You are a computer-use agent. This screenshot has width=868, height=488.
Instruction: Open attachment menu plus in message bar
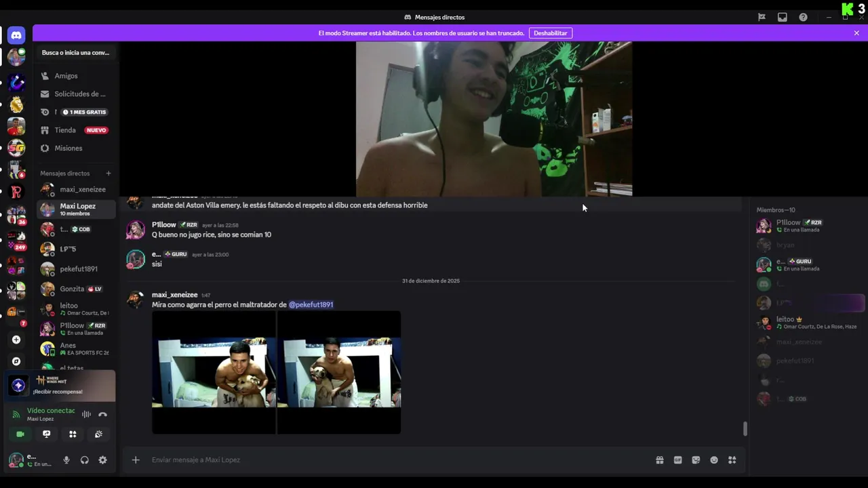pyautogui.click(x=136, y=460)
